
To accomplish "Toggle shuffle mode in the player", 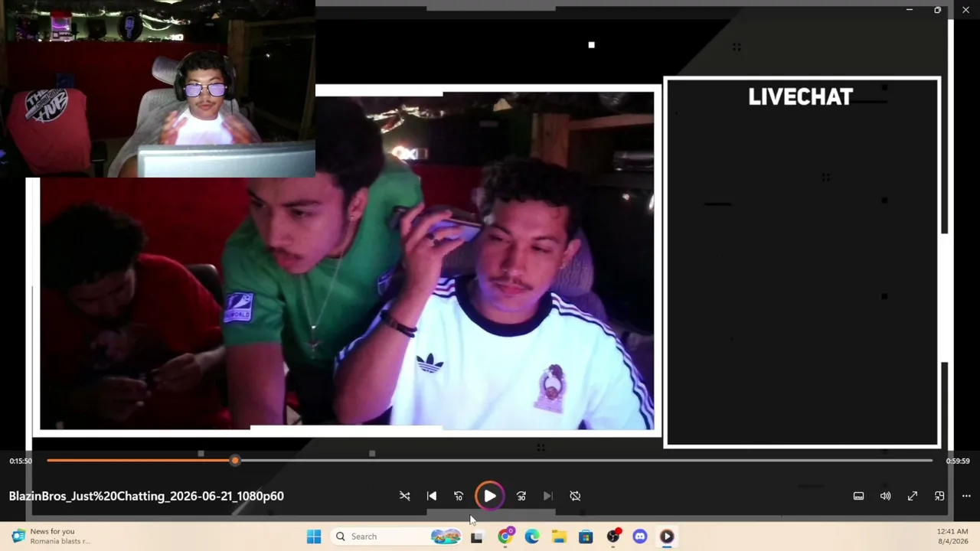I will point(405,496).
